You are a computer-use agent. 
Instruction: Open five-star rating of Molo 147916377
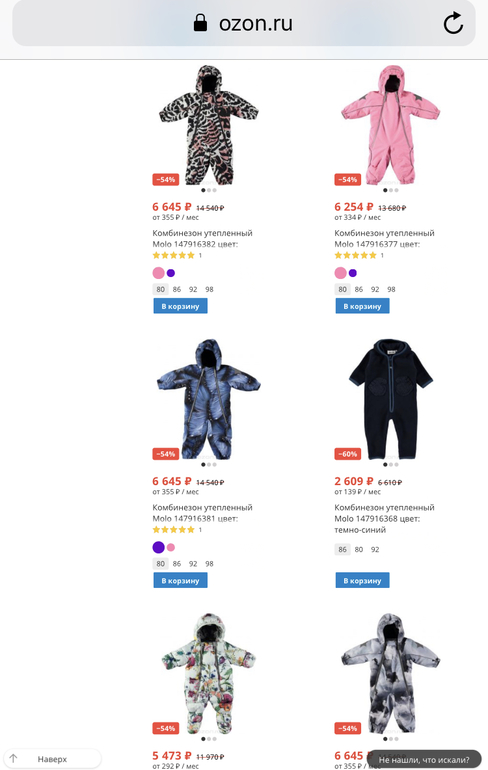point(355,255)
